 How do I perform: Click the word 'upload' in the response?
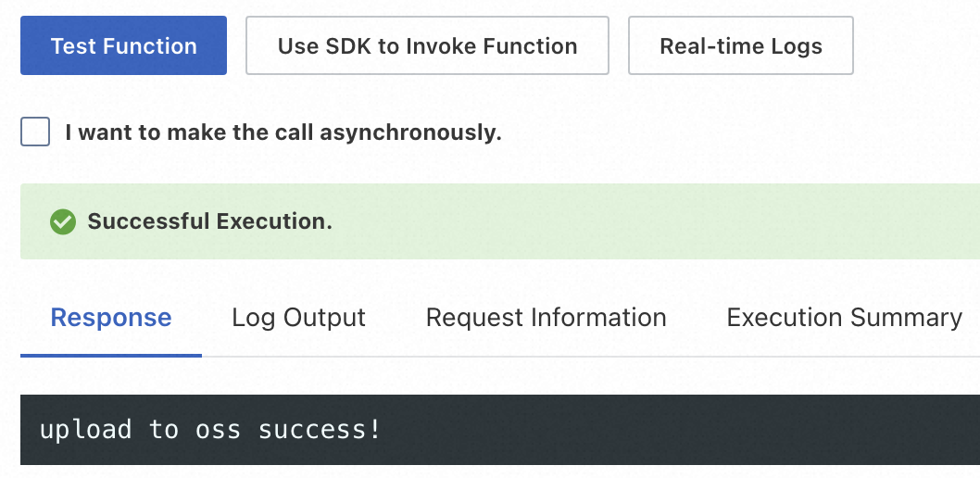pyautogui.click(x=85, y=430)
